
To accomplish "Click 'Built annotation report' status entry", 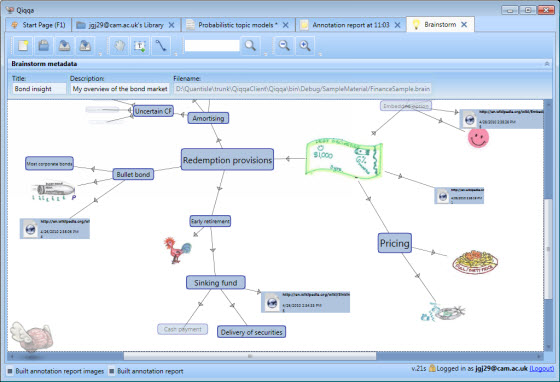I will pos(146,371).
